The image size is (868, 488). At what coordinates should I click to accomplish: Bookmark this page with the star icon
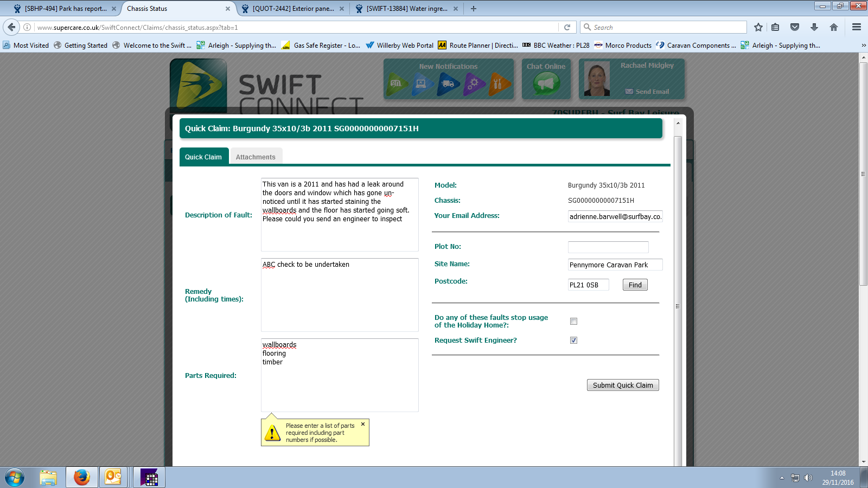pos(758,27)
